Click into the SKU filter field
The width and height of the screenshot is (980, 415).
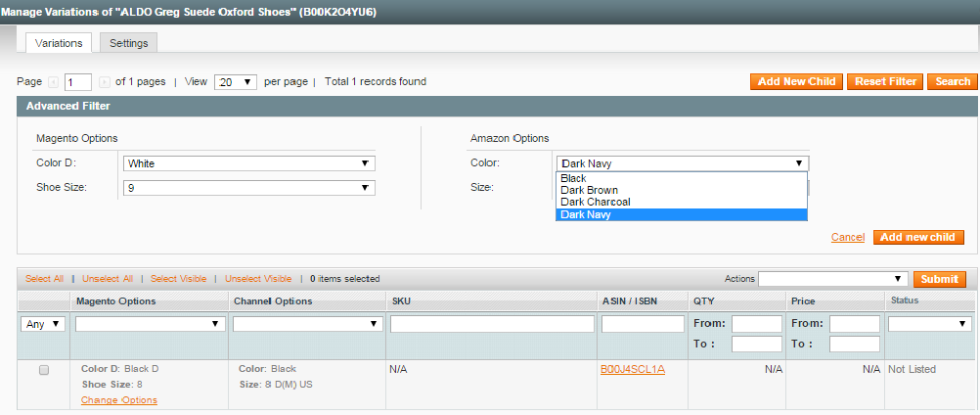coord(492,323)
